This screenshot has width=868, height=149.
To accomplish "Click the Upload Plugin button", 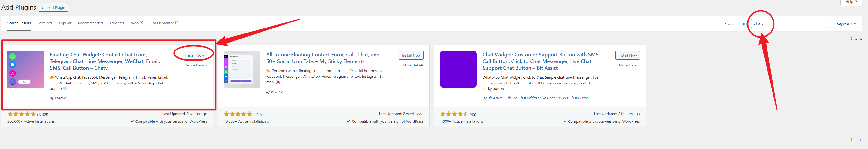I will [x=53, y=7].
